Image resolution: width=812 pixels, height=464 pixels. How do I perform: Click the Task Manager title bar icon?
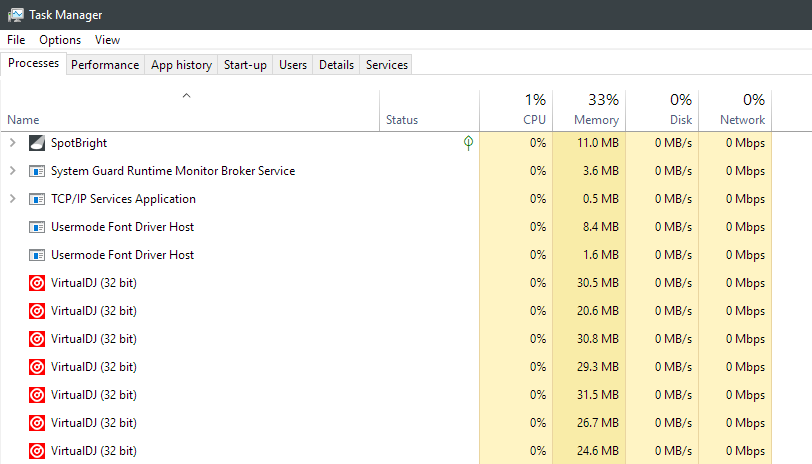(x=16, y=15)
